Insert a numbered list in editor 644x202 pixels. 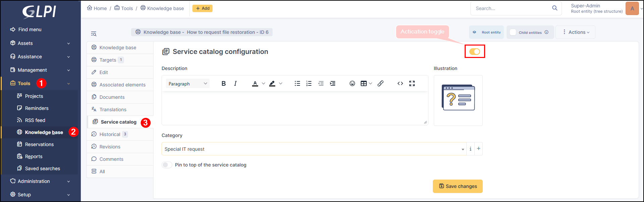(309, 84)
